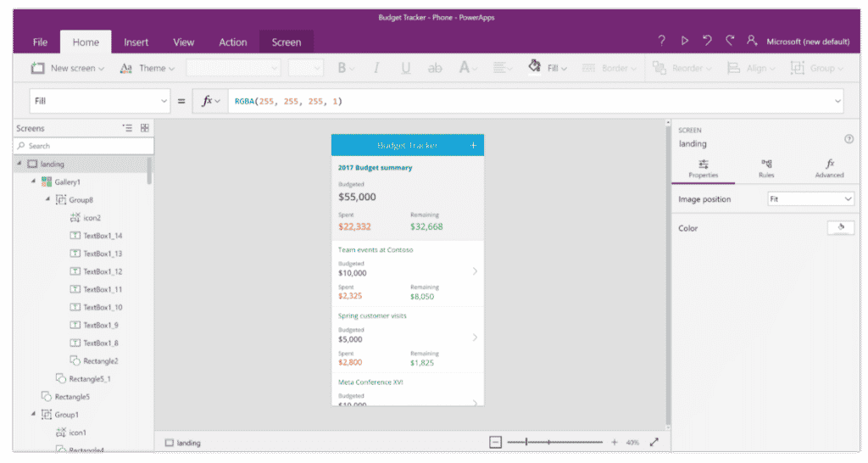Screen dimensions: 868x463
Task: Switch screens pane to list view
Action: point(127,128)
